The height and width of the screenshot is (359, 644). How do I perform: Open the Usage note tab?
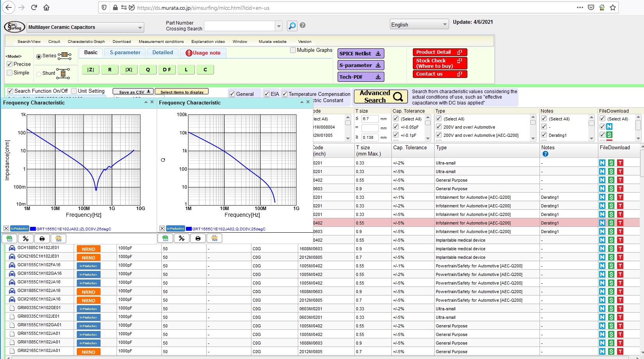(x=203, y=53)
